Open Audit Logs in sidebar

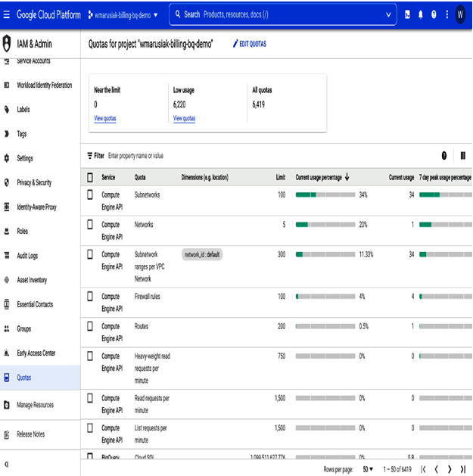tap(40, 255)
